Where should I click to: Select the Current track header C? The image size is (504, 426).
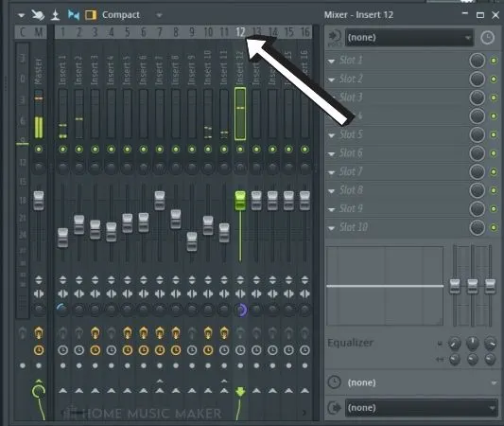click(23, 32)
